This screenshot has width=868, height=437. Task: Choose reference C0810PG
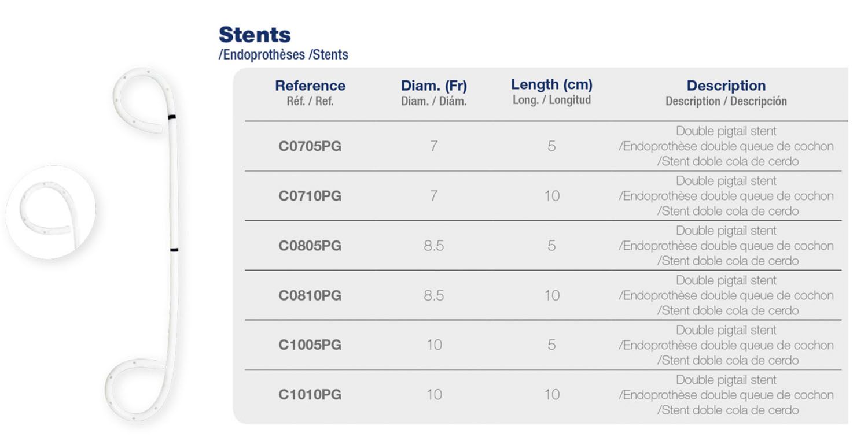(310, 295)
